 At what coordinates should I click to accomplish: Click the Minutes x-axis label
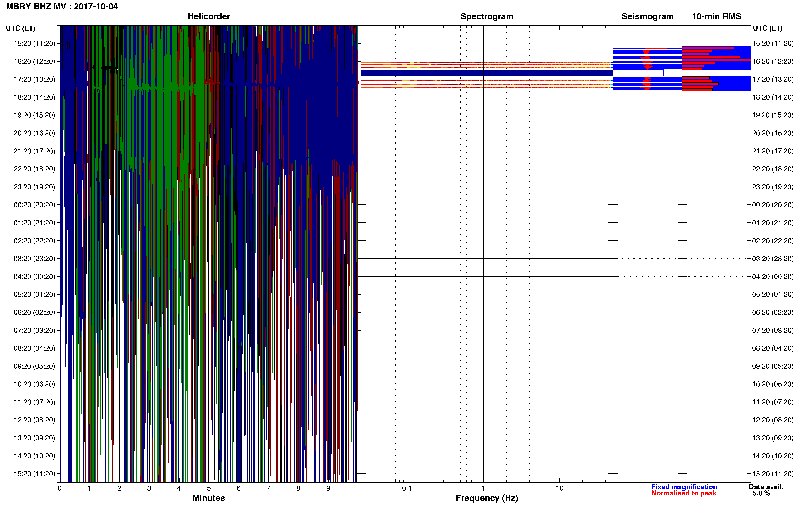pos(208,498)
